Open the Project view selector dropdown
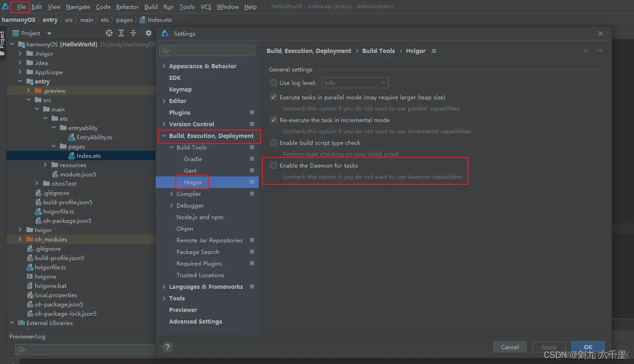Screen dimensions: 634x364 point(49,33)
